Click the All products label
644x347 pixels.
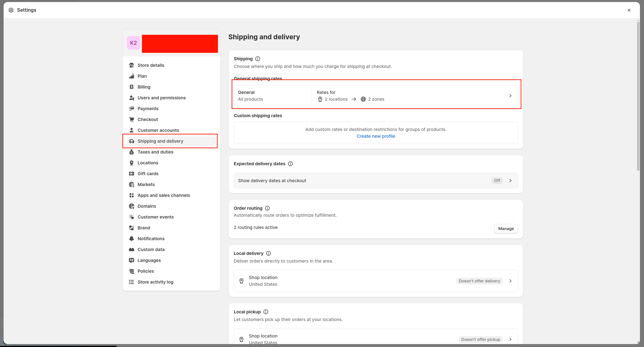tap(250, 99)
